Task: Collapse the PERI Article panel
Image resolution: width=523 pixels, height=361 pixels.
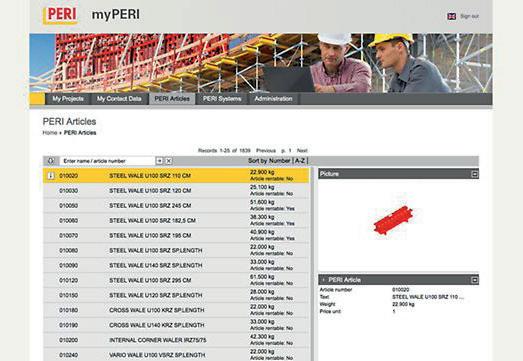Action: pos(474,280)
